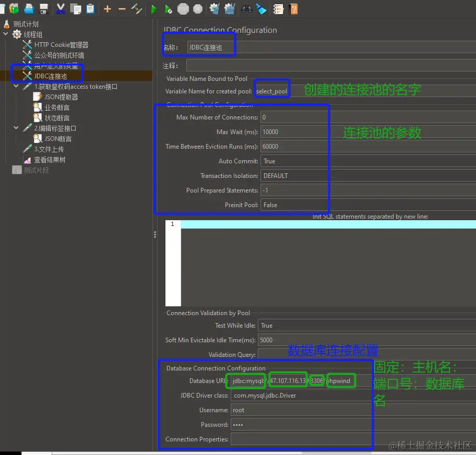
Task: Click the Clear All results icon
Action: [x=230, y=9]
